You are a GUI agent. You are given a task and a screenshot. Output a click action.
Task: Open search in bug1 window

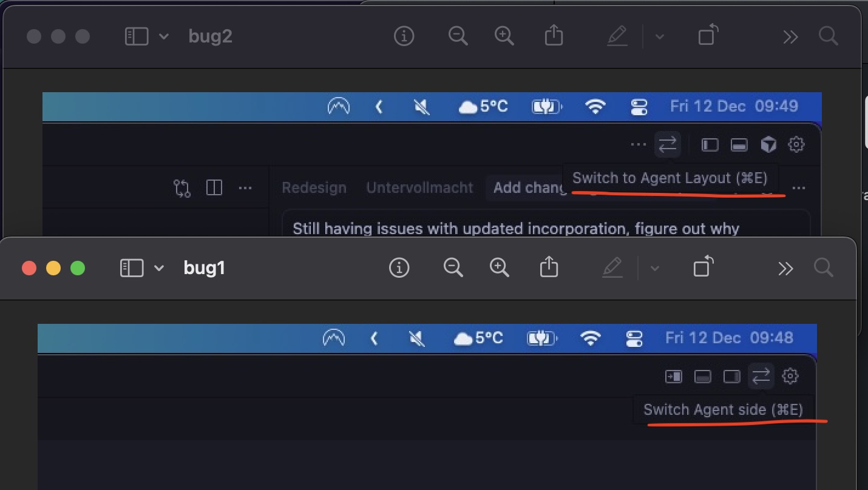tap(823, 267)
